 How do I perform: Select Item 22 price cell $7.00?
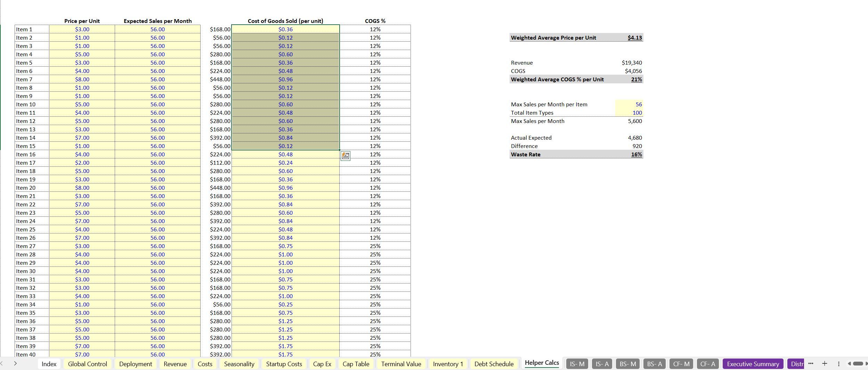click(x=82, y=204)
